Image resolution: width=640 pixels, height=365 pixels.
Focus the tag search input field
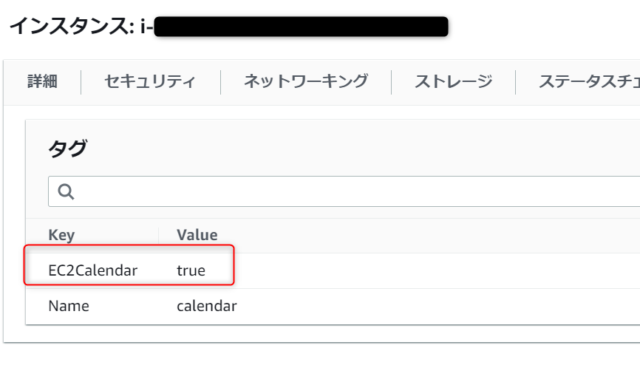[344, 191]
